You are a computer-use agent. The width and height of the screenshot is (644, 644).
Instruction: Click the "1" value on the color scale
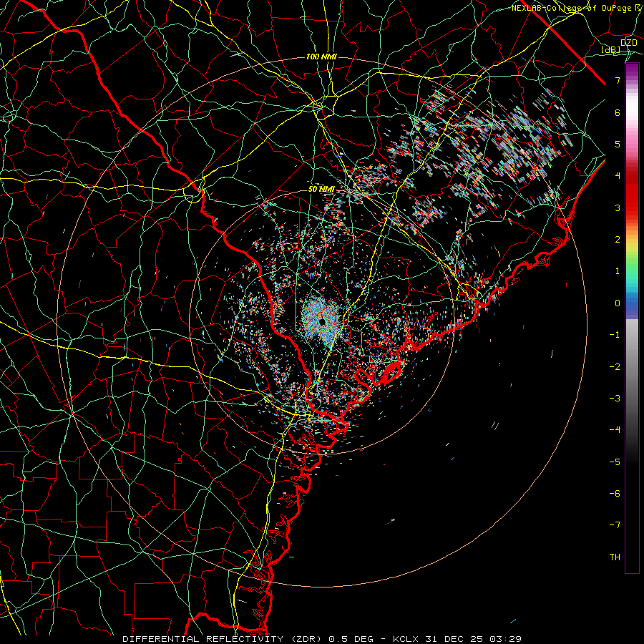pos(618,271)
